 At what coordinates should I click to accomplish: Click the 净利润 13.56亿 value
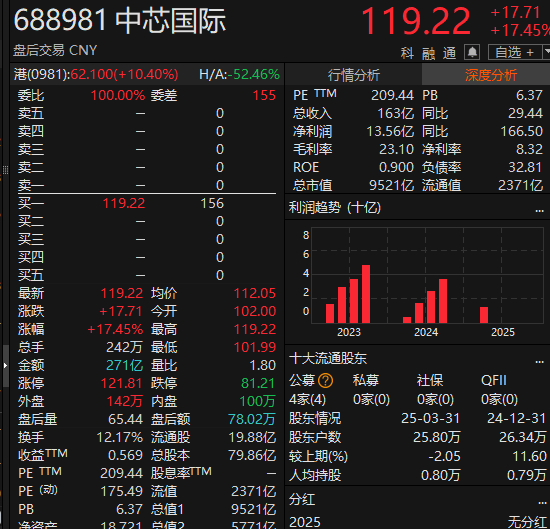click(x=390, y=131)
